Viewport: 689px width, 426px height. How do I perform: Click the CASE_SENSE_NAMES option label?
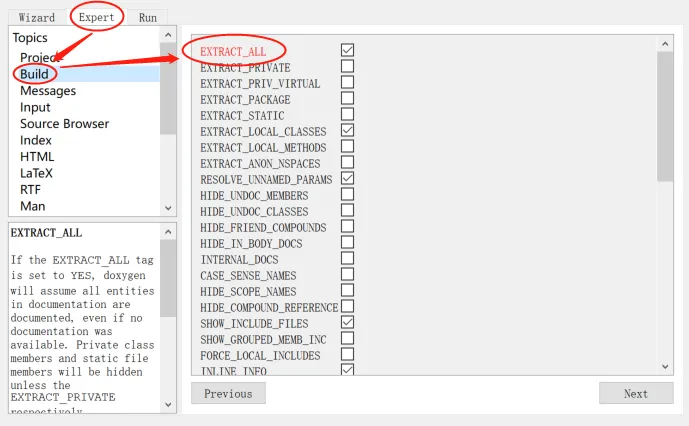(x=248, y=276)
